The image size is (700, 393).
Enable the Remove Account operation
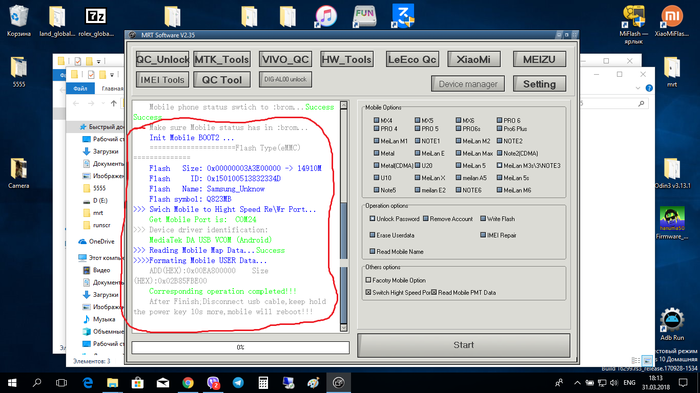[426, 219]
